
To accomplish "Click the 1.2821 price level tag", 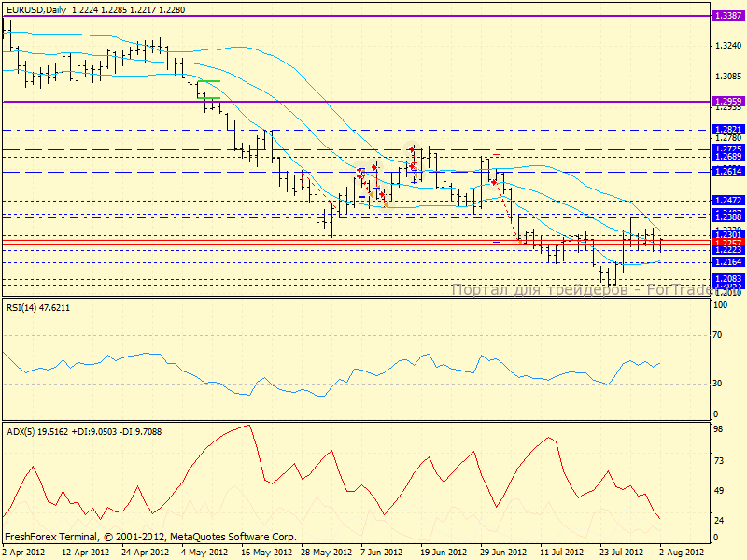I will pos(726,130).
